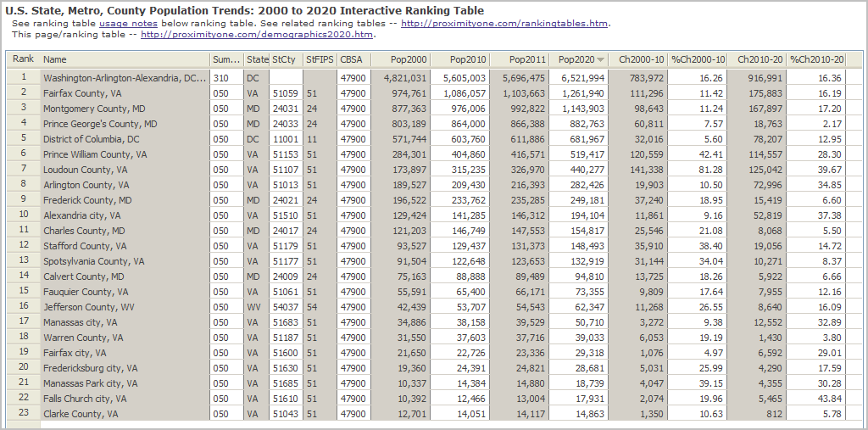Click the Ch2000-10 column header
The image size is (868, 430).
637,60
